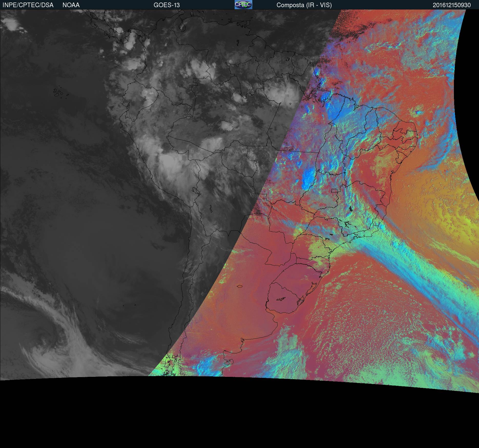
Task: Click the Mar Chiquita lake outline in Argentina
Action: click(240, 286)
